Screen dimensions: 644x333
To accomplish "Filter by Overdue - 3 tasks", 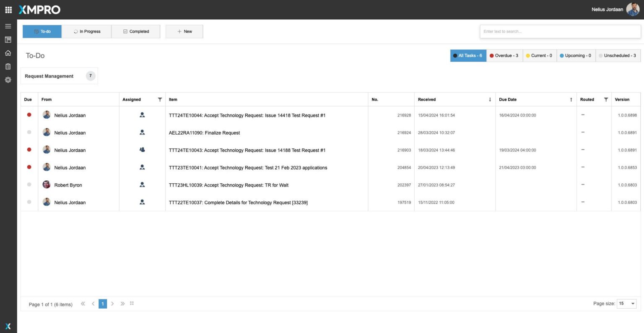I will tap(504, 55).
